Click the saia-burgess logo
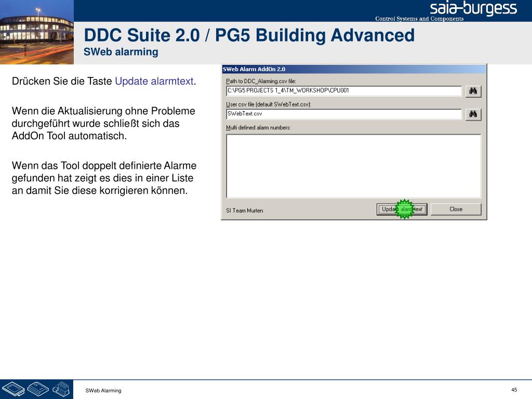532x399 pixels. click(x=473, y=9)
